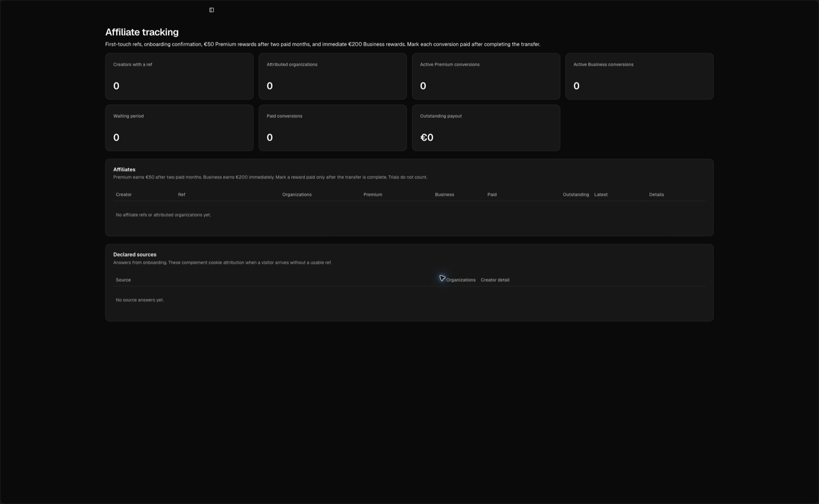Click the 'Active Premium conversions' card label
The height and width of the screenshot is (504, 819).
point(450,65)
